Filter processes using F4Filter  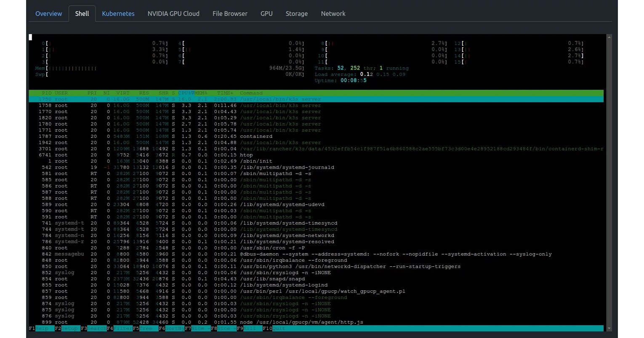(120, 328)
